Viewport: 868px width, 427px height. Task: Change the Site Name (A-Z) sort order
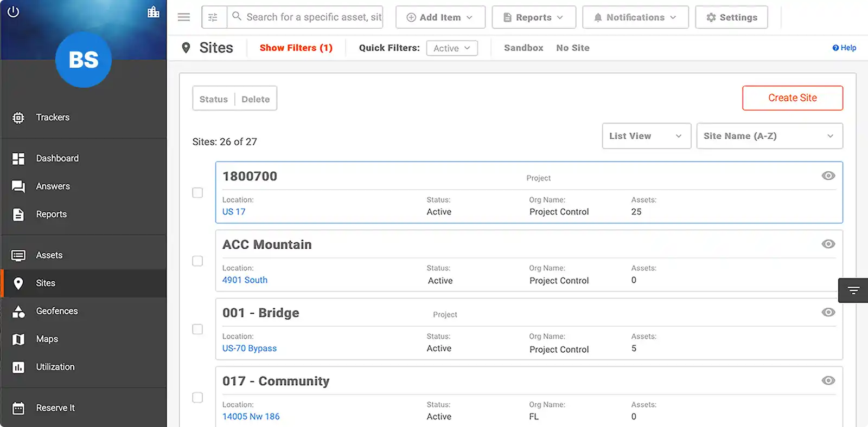tap(769, 136)
